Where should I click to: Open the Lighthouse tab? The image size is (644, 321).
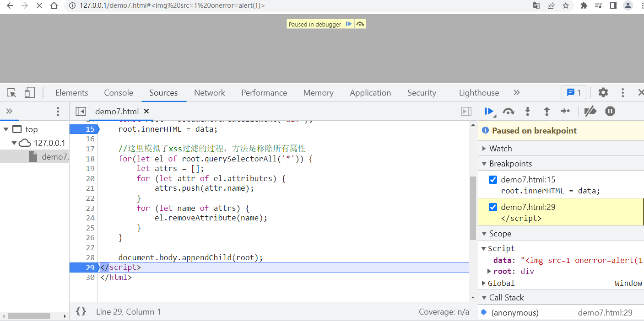pos(479,93)
